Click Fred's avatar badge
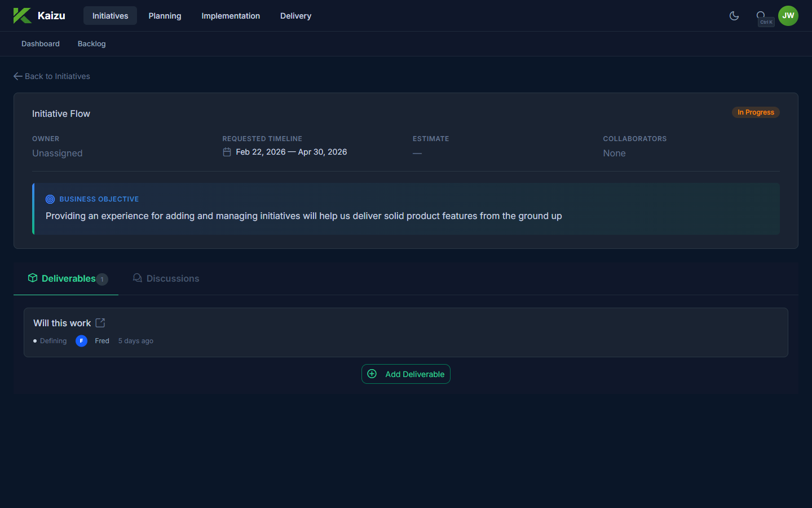Image resolution: width=812 pixels, height=508 pixels. click(x=81, y=341)
